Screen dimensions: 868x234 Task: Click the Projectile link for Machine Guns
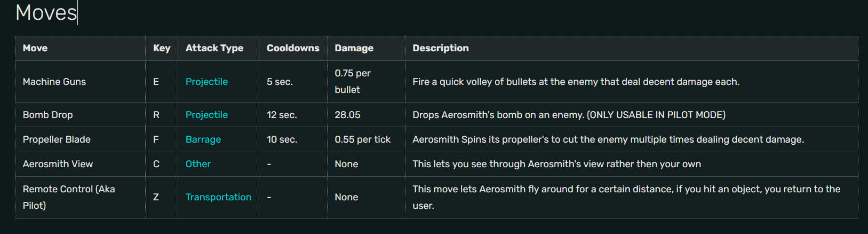click(206, 82)
